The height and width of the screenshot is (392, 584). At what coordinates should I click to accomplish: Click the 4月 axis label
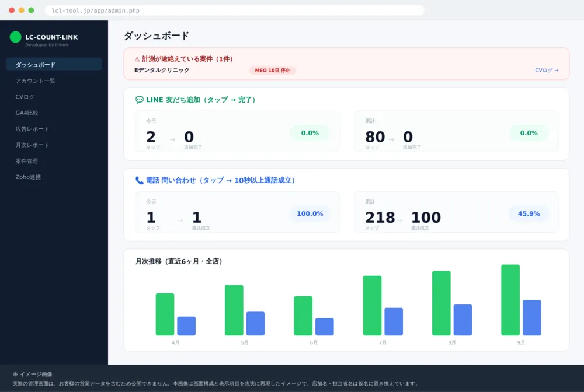175,342
